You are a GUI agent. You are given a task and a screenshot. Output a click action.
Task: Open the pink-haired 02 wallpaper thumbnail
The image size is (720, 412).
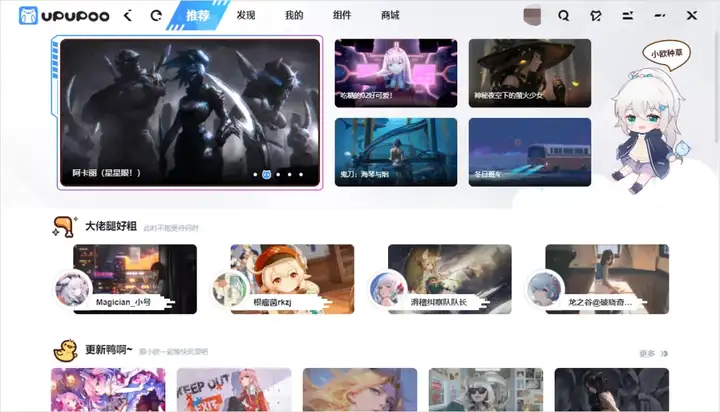[x=396, y=73]
